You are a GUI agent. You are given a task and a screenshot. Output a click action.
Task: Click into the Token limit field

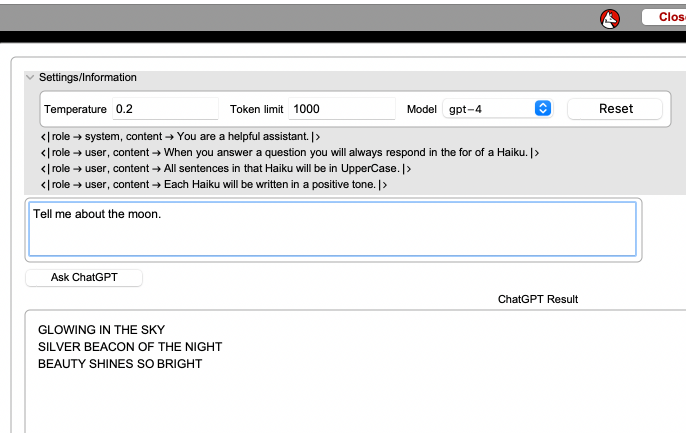pyautogui.click(x=341, y=108)
